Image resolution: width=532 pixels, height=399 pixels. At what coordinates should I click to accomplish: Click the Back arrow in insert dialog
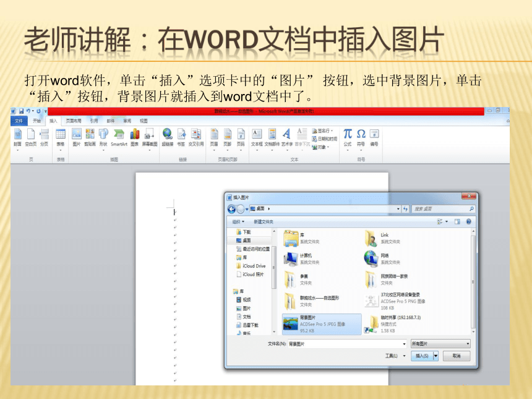coord(231,209)
